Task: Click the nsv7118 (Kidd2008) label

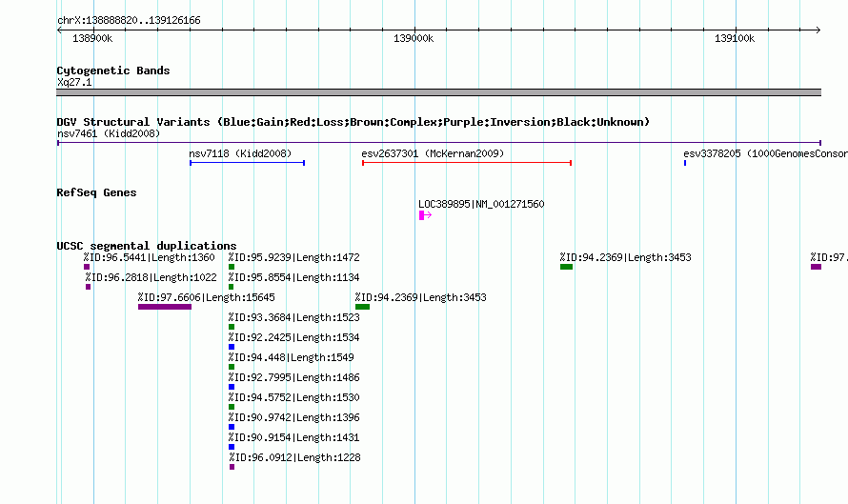Action: 240,153
